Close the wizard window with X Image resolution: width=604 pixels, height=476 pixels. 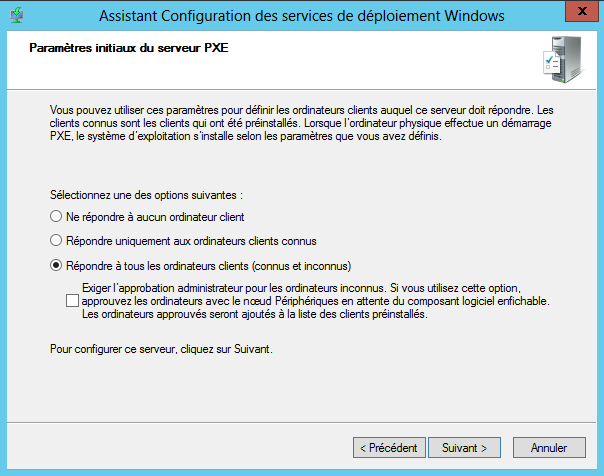point(582,11)
